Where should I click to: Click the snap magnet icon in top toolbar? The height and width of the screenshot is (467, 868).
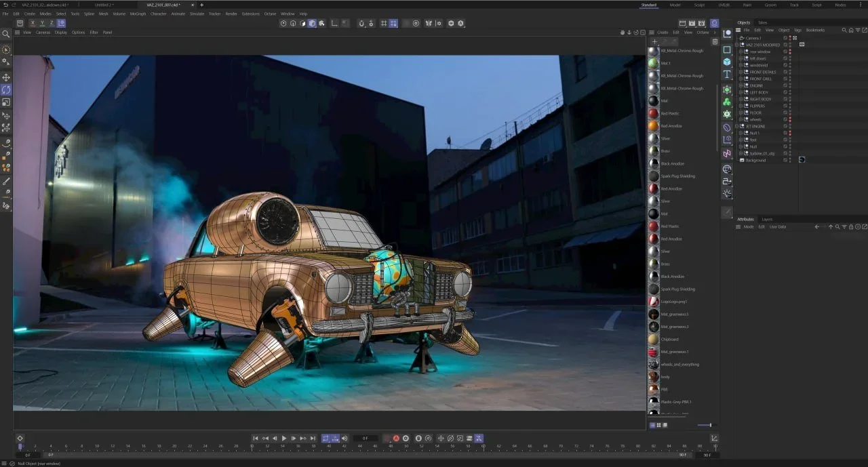click(362, 23)
